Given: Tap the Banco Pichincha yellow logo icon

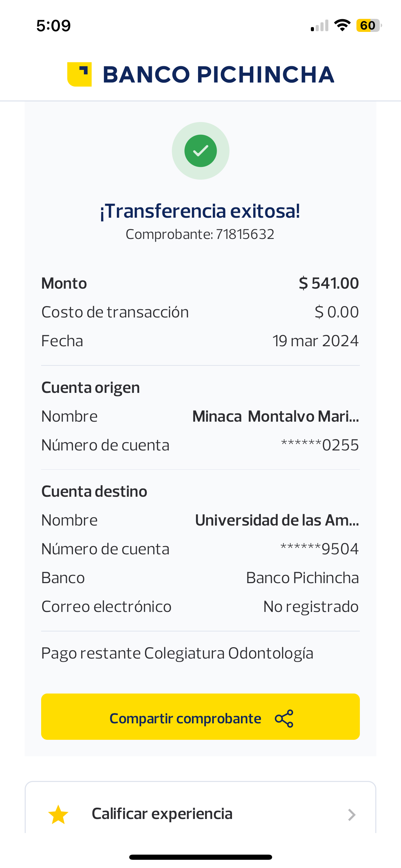Looking at the screenshot, I should 80,74.
